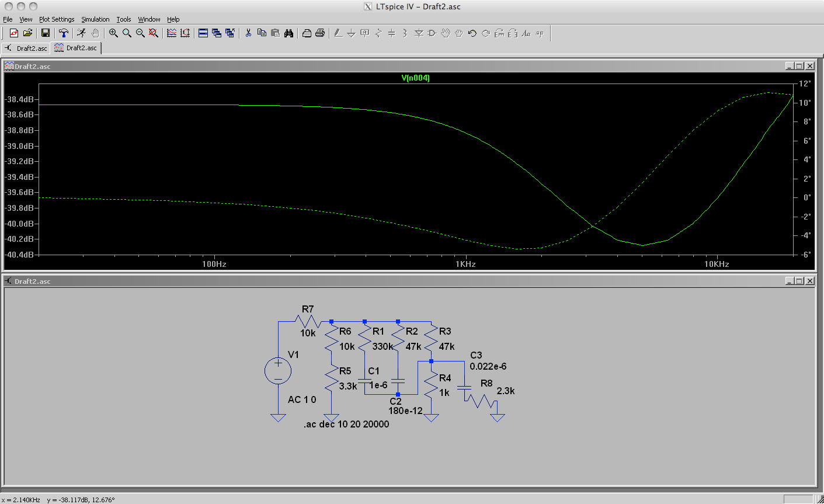Open the Simulation menu
824x504 pixels.
95,19
